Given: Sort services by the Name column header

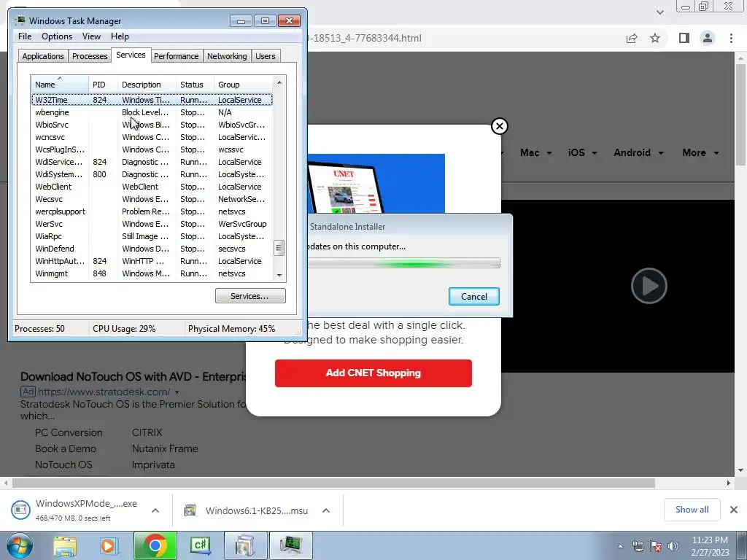Looking at the screenshot, I should (60, 85).
